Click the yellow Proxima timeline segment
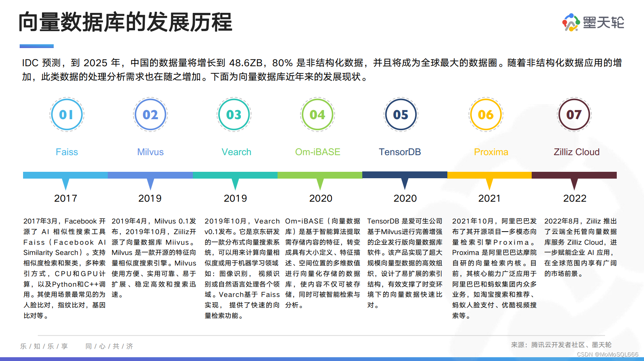Viewport: 644px width, 361px height. (489, 175)
